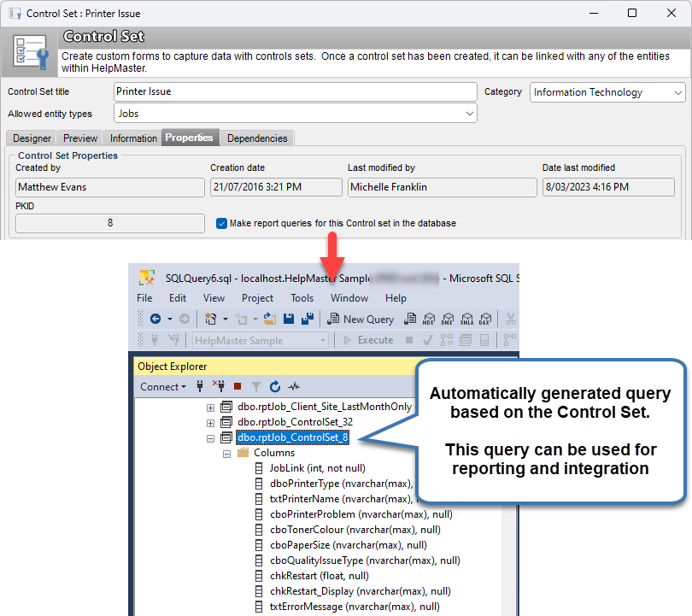Select the chkRestart (float, null) column
The height and width of the screenshot is (616, 692).
[320, 576]
